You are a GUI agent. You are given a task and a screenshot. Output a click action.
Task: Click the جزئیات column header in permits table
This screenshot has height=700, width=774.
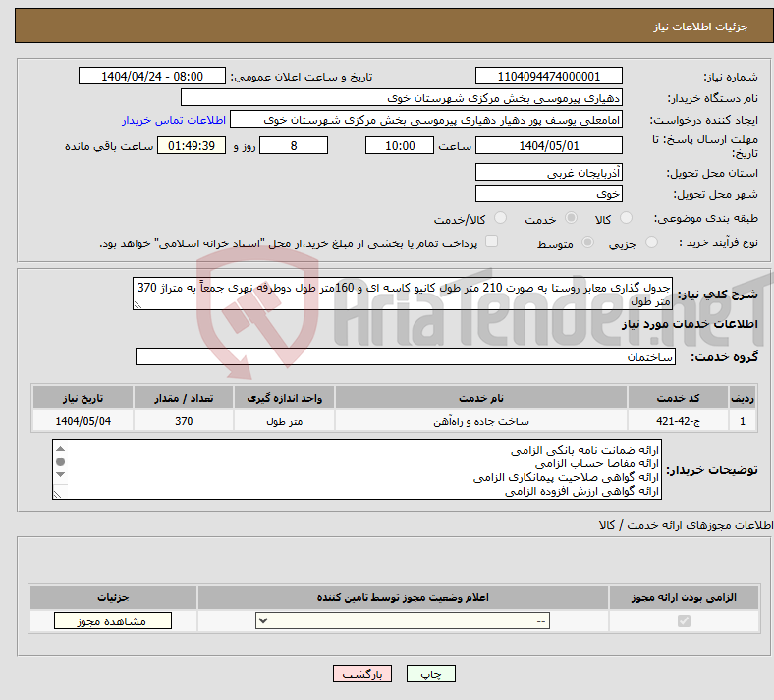coord(113,597)
